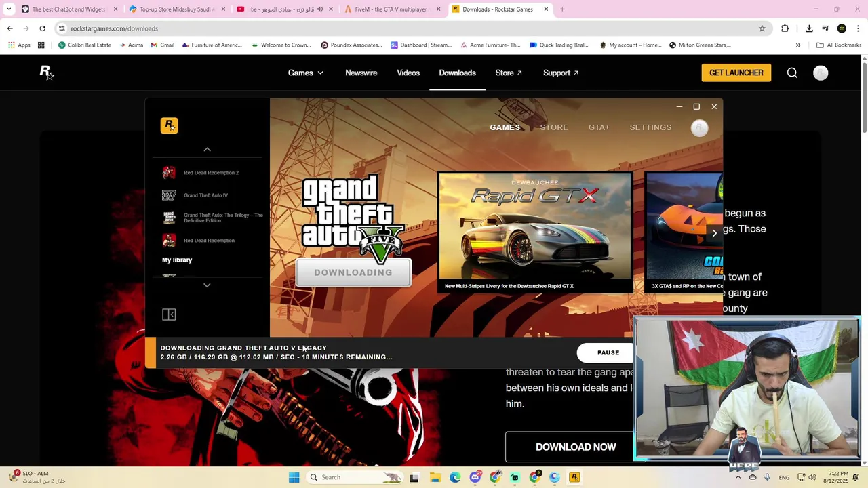
Task: Pause the GTA V Legacy download
Action: pos(608,352)
